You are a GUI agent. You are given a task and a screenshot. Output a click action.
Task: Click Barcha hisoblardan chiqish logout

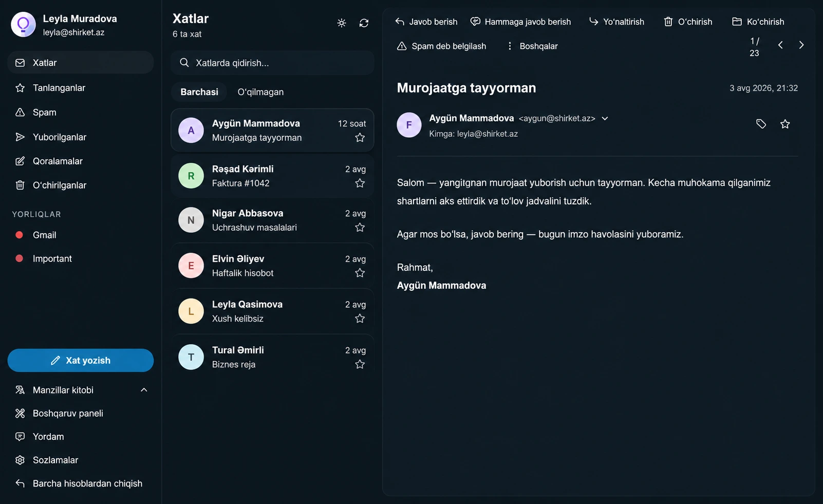[81, 483]
